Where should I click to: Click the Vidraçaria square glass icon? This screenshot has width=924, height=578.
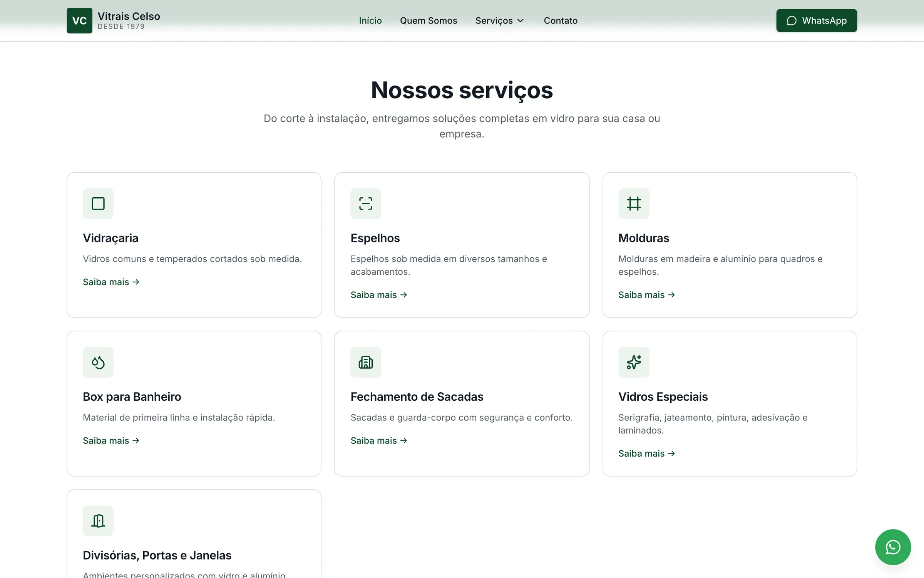coord(98,203)
